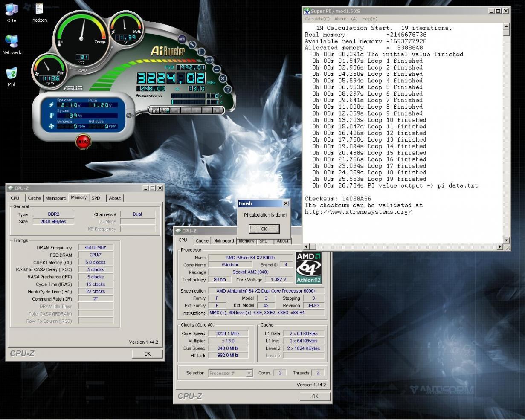Click the AMD Athlon X2 logo in CPU-Z

tap(308, 268)
